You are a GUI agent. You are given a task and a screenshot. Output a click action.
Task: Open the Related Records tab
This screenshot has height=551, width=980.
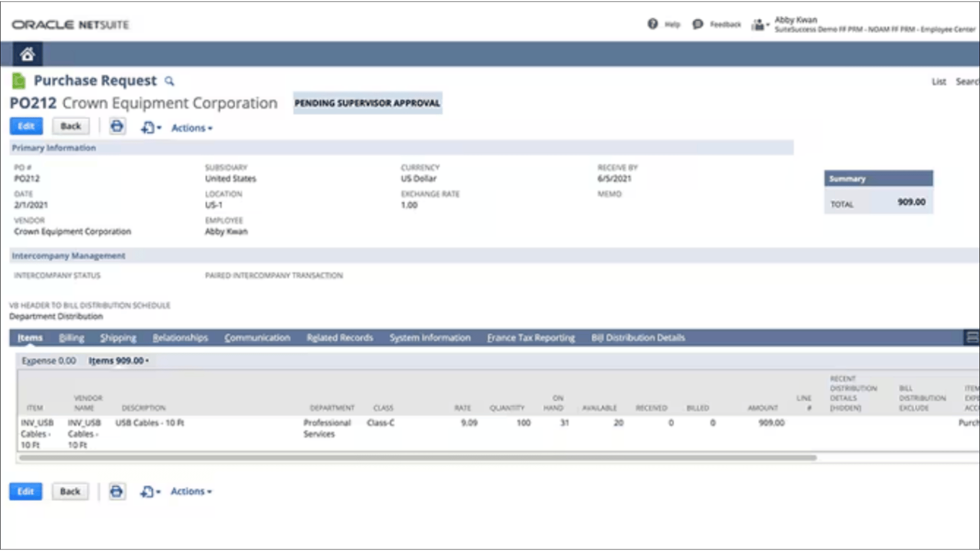(x=339, y=338)
